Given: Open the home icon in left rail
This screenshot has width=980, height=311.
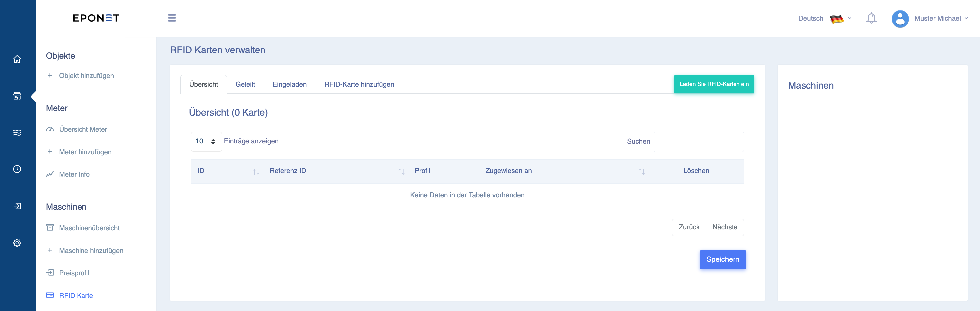Looking at the screenshot, I should [17, 59].
